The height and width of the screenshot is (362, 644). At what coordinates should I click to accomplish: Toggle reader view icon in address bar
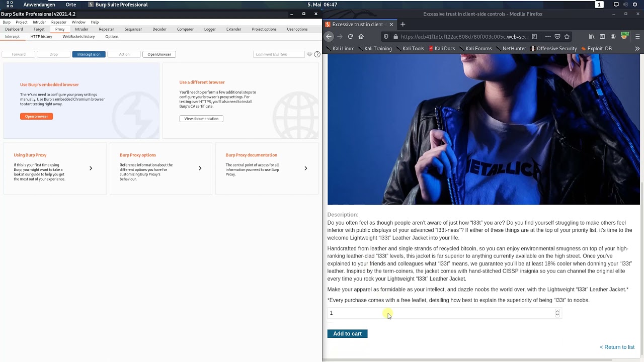click(x=534, y=37)
